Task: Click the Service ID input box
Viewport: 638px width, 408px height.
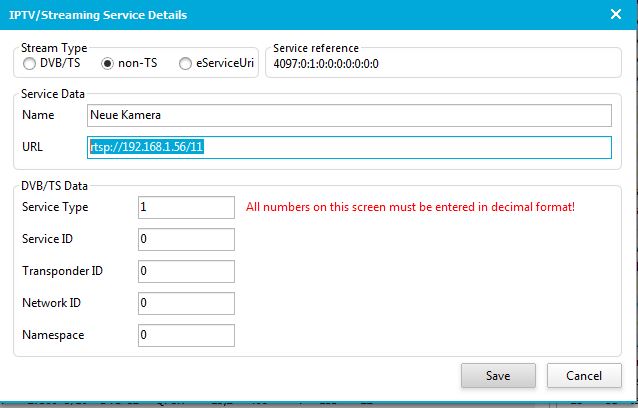Action: 186,239
